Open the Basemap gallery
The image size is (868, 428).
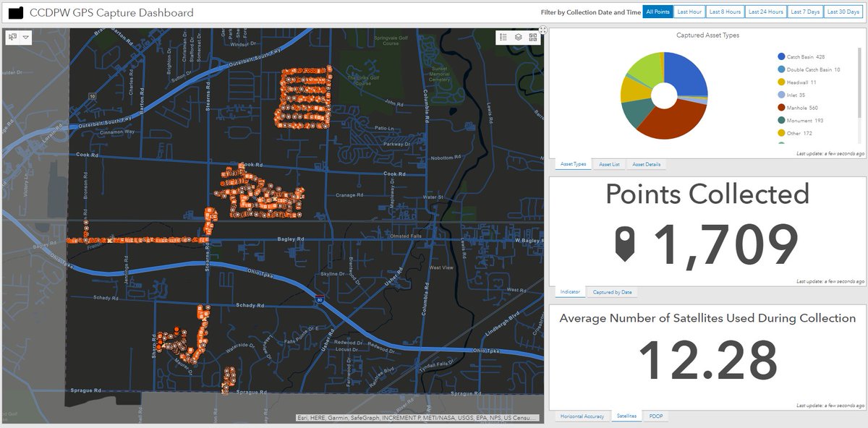tap(532, 35)
